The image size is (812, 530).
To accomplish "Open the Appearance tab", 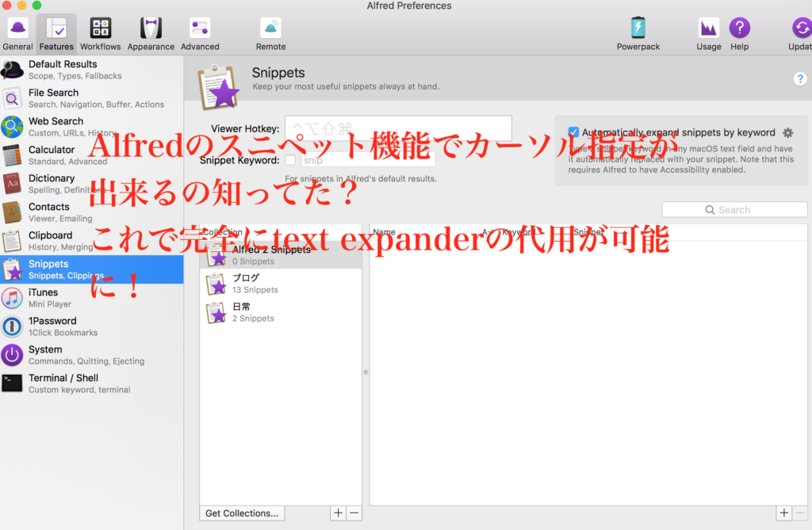I will point(151,34).
